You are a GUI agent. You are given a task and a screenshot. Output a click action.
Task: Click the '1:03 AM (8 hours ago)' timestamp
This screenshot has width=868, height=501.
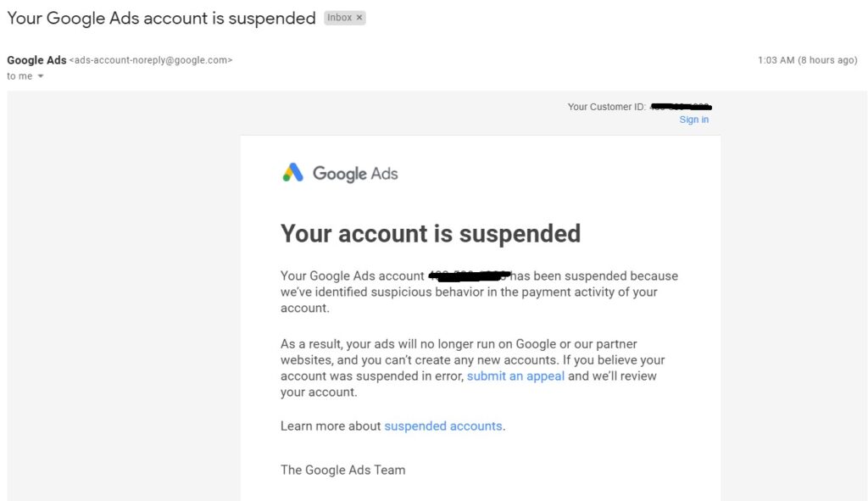tap(808, 60)
